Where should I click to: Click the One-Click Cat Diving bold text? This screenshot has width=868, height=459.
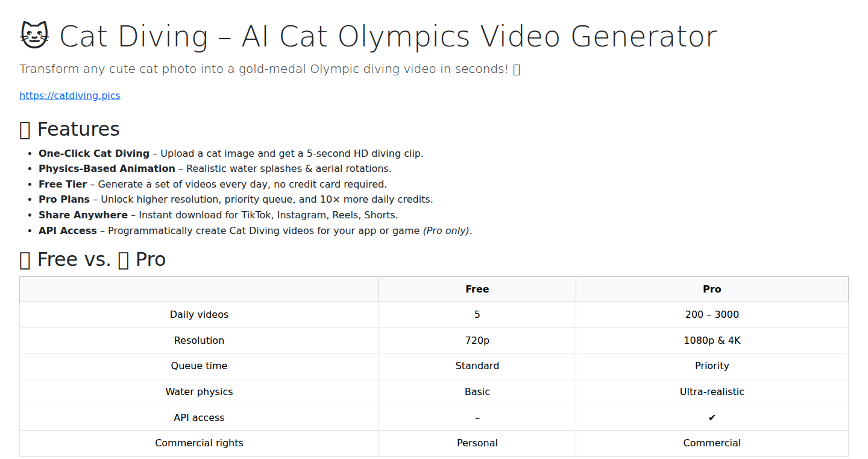(x=94, y=153)
